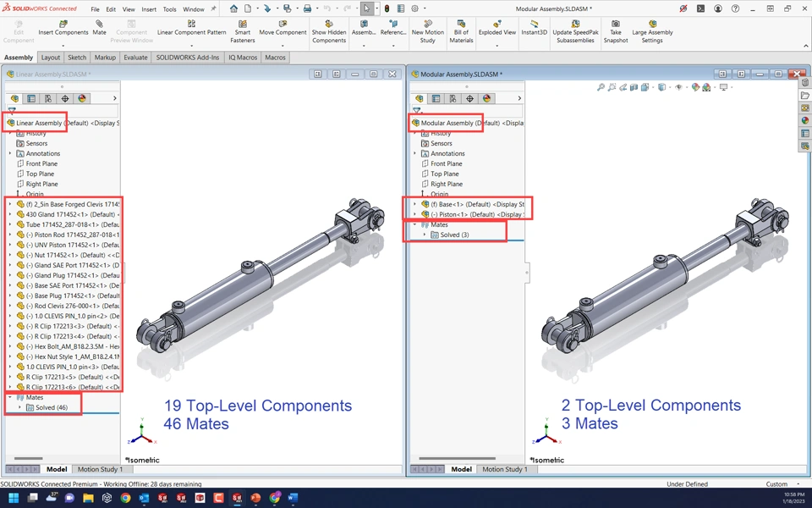Expand Tube 171452_287-018 in Linear Assembly tree
This screenshot has width=812, height=508.
10,224
